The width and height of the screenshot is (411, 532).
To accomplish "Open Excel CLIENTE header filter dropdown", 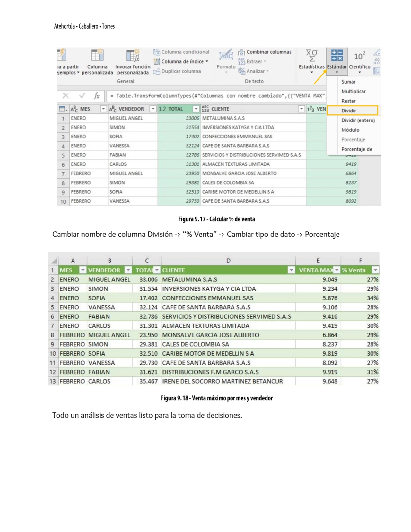I will [x=291, y=270].
